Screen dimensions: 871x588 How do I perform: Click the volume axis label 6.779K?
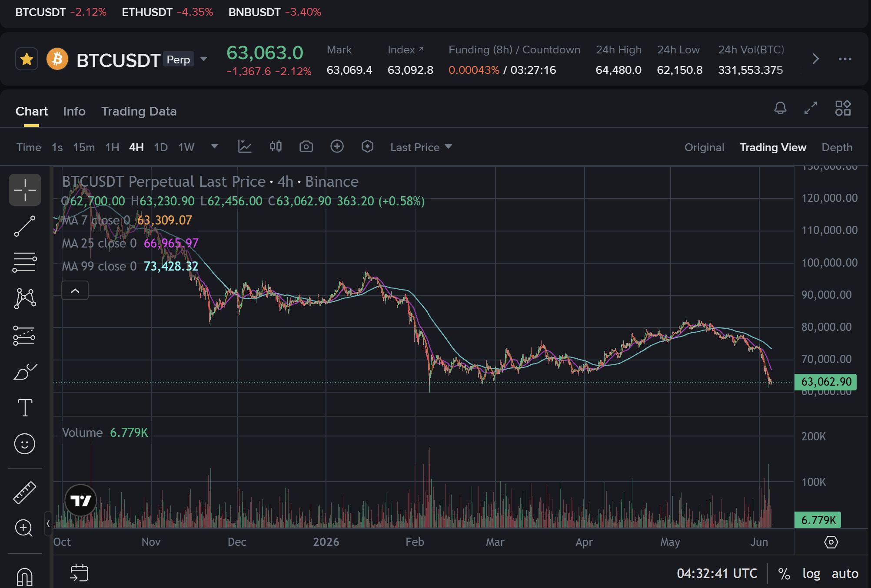[818, 520]
